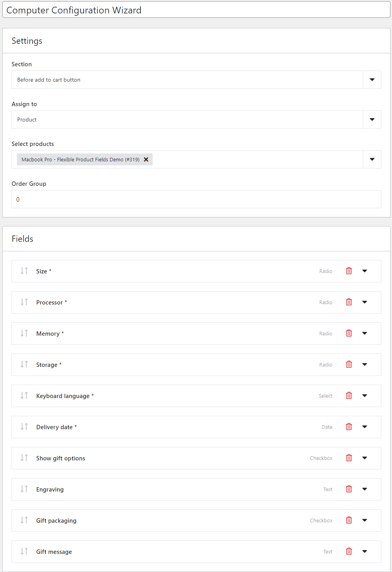392x572 pixels.
Task: Expand the Size field settings
Action: (365, 271)
